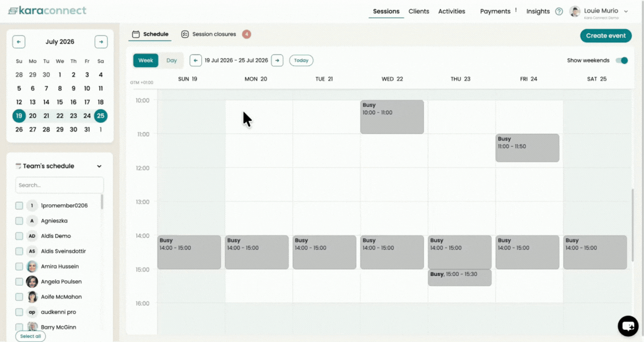This screenshot has height=342, width=644.
Task: Select July 25 in mini calendar
Action: (x=101, y=116)
